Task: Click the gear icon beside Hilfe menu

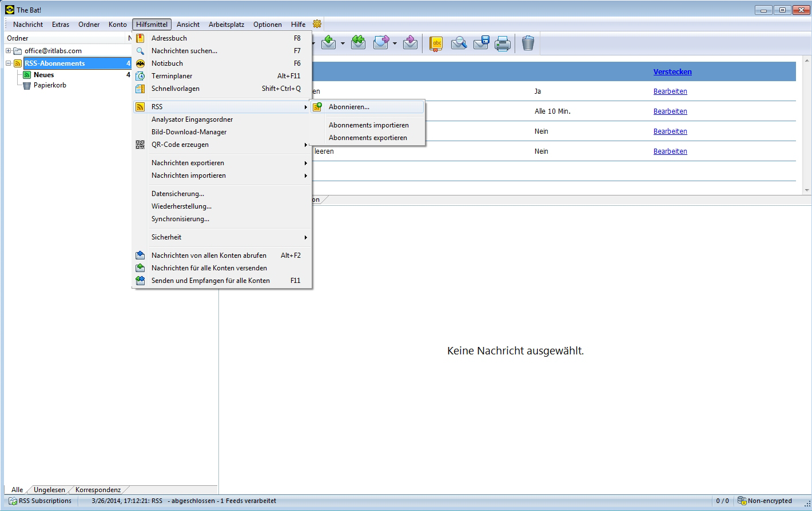Action: click(317, 24)
